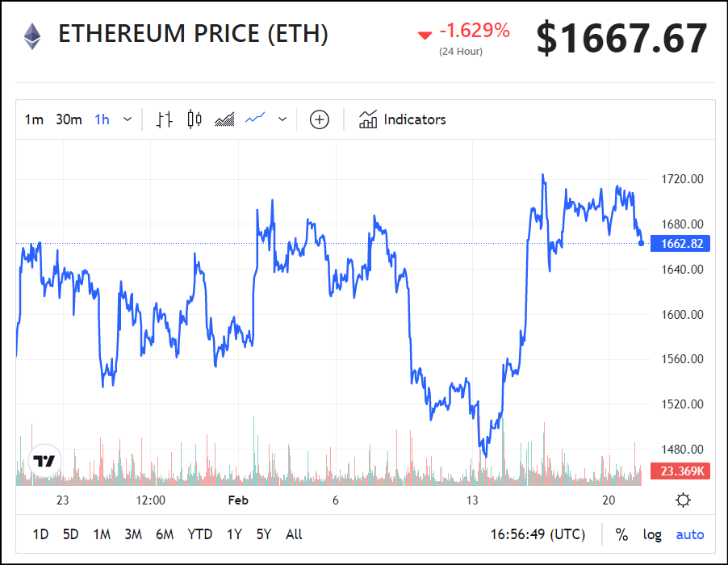Select the line chart style icon
Screen dimensions: 728x565
click(255, 119)
